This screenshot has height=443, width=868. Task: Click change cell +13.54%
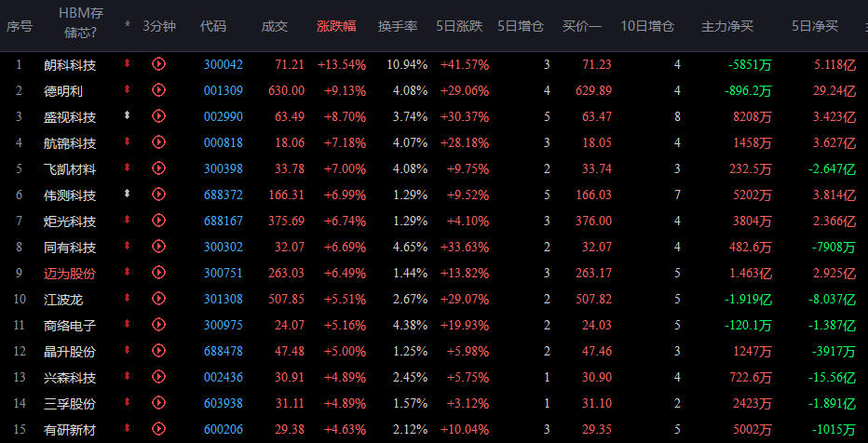click(342, 65)
